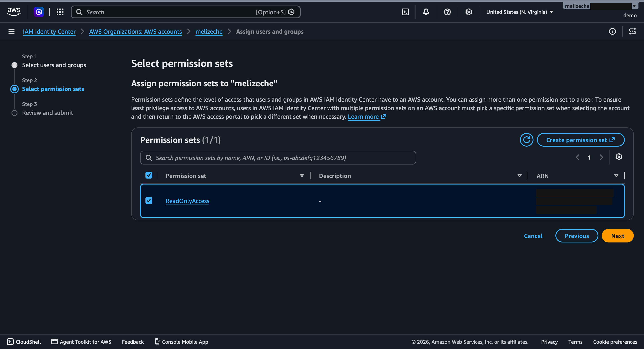Open Agent Toolkit for AWS
The width and height of the screenshot is (644, 349).
[81, 342]
